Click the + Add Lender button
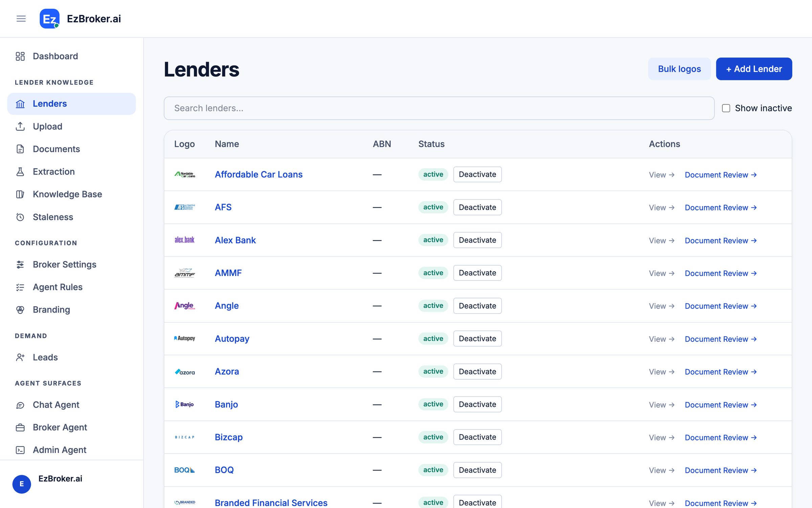This screenshot has height=508, width=812. point(754,69)
